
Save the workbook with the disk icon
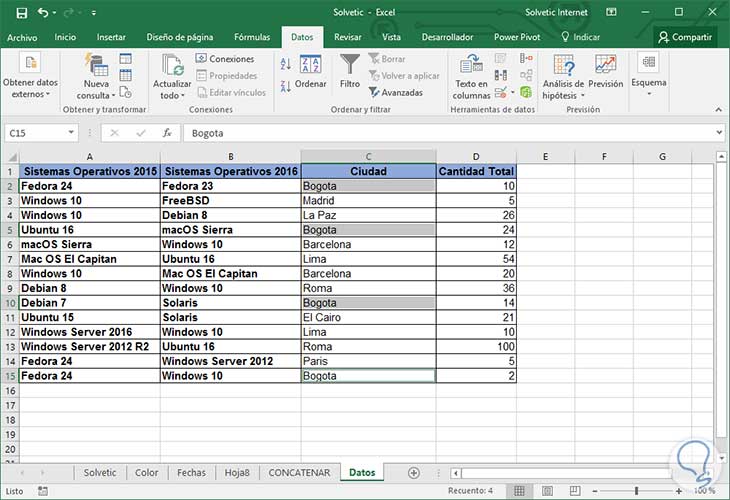click(x=21, y=13)
